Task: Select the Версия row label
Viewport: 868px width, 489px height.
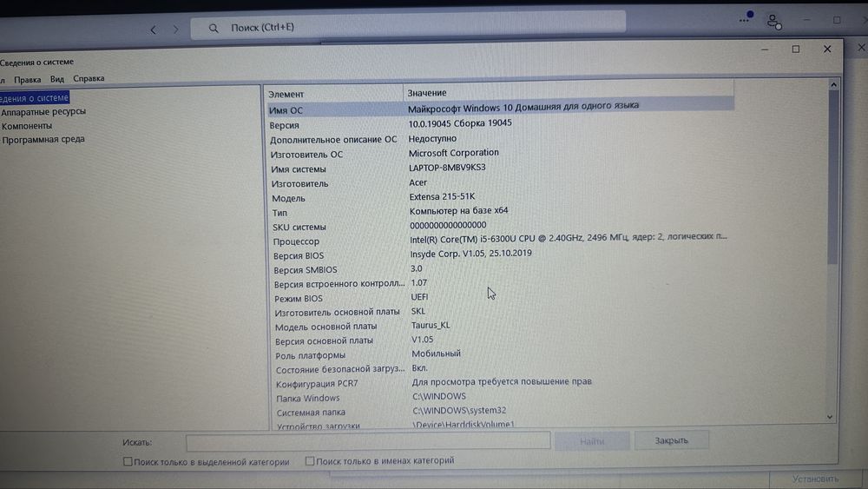Action: coord(285,126)
